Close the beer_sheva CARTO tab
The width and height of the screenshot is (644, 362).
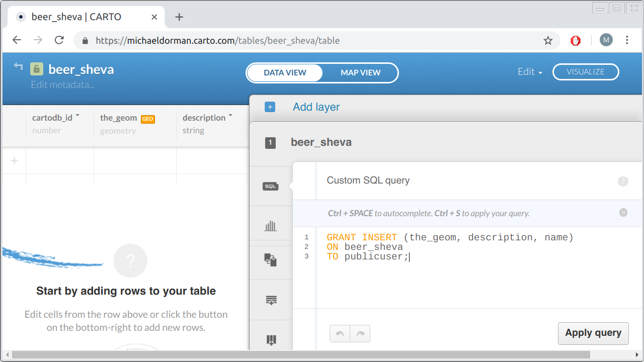tap(154, 17)
